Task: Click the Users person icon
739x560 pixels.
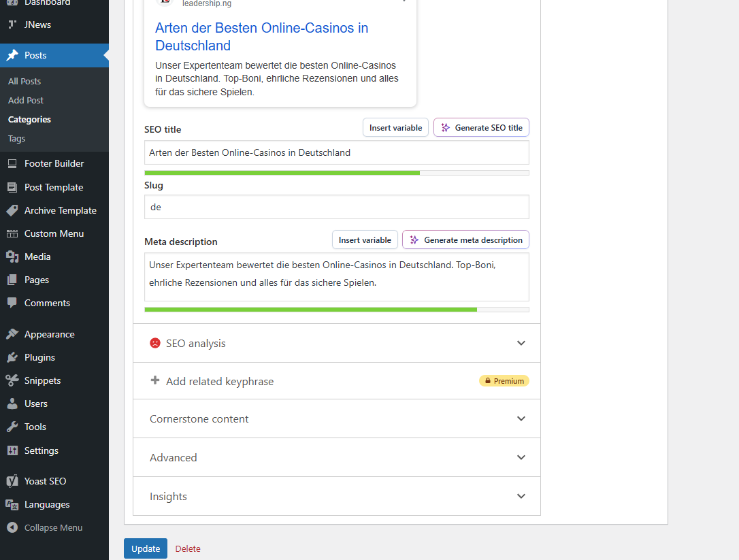Action: (12, 403)
